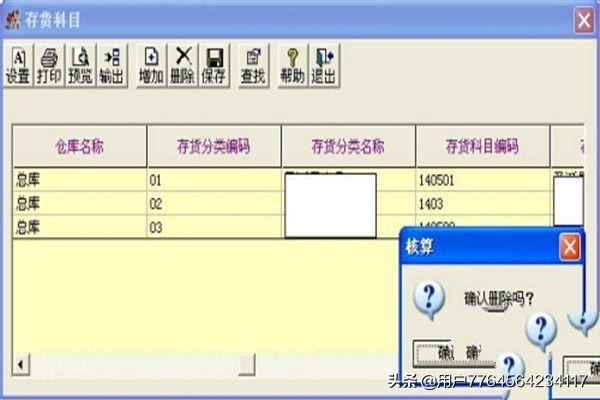Select 总库 in the row with code 03
This screenshot has height=400, width=600.
click(80, 227)
